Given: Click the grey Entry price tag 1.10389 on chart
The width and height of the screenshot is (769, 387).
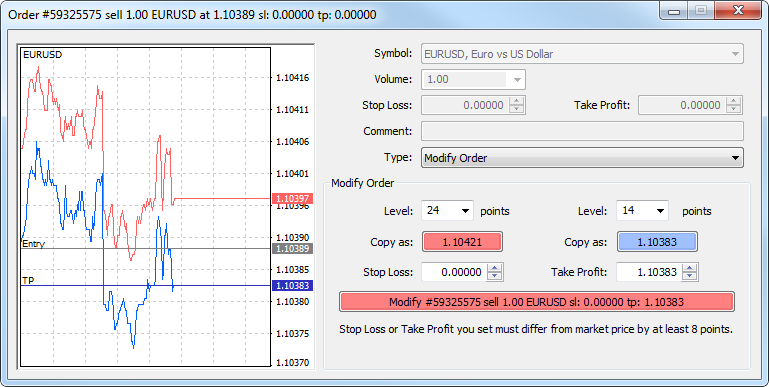Looking at the screenshot, I should [292, 249].
